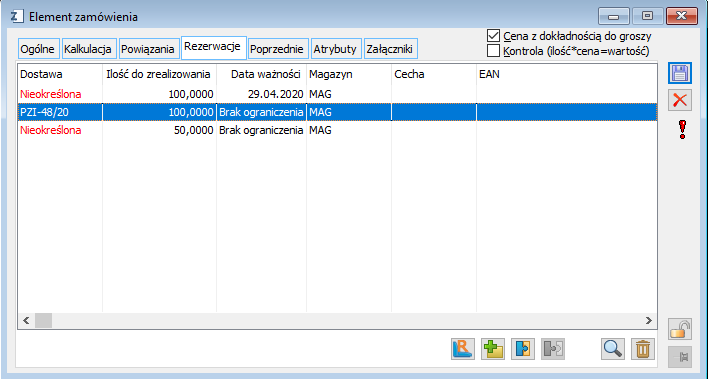
Task: Save the order element with the floppy disk icon
Action: point(680,73)
